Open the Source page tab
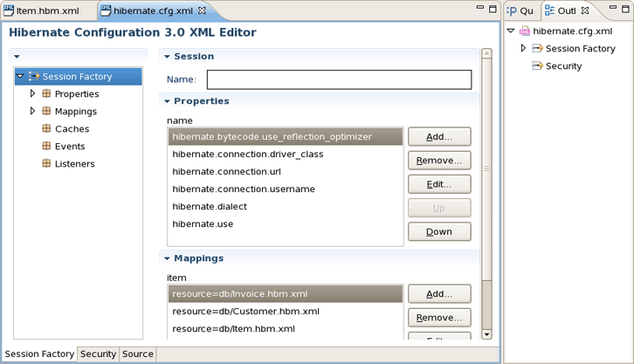 point(137,354)
